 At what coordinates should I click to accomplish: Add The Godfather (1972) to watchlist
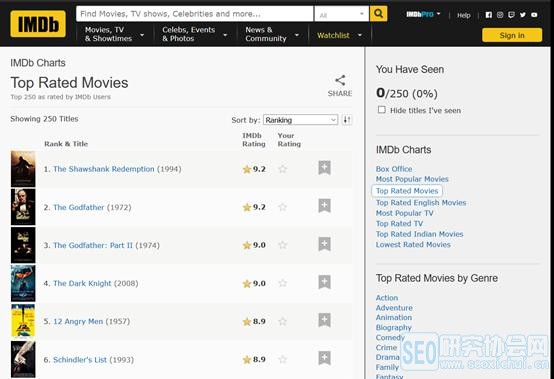(324, 206)
